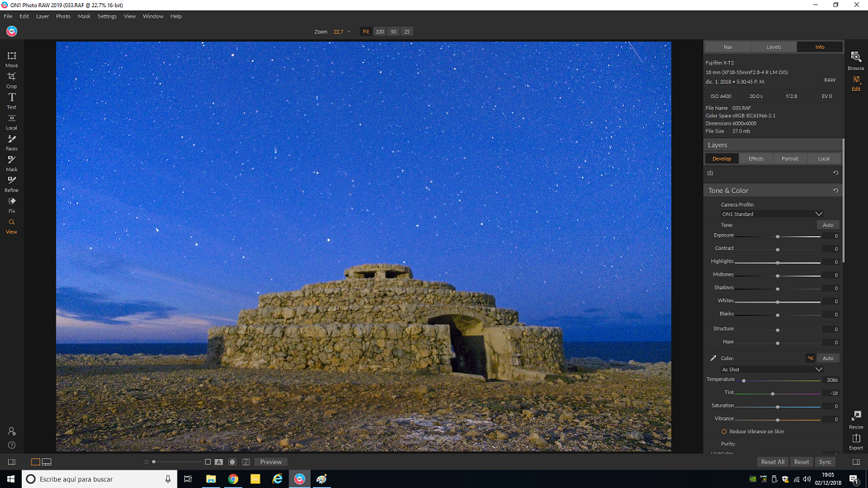
Task: Switch to the Nav tab
Action: point(728,47)
